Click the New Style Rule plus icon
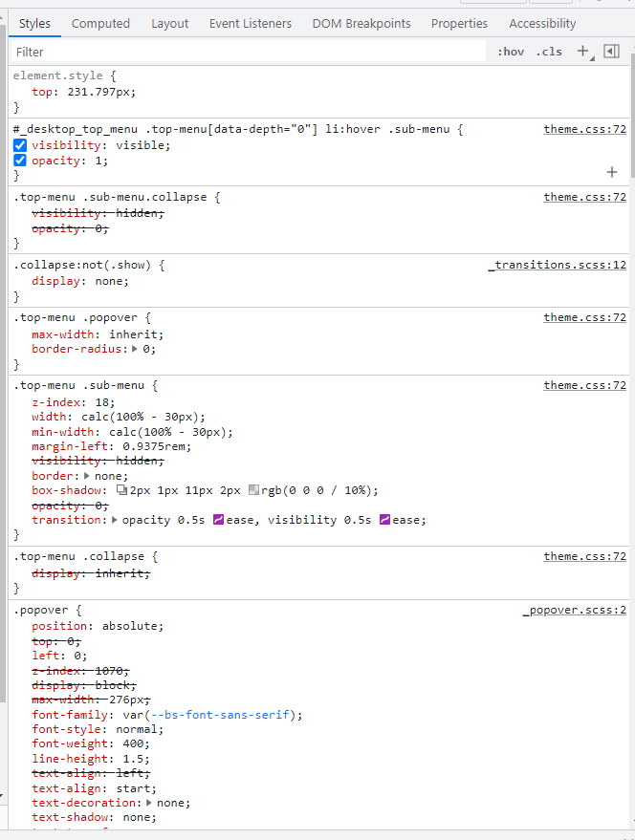Image resolution: width=635 pixels, height=840 pixels. 583,51
